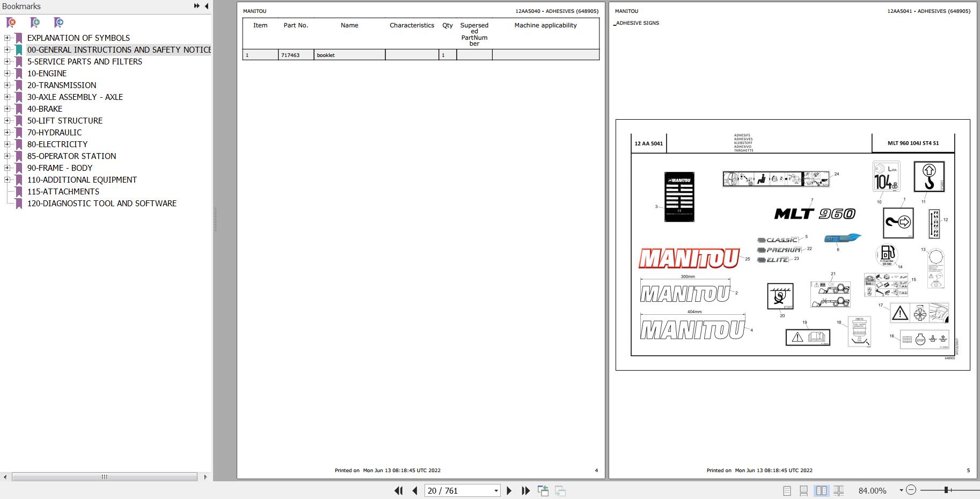
Task: Click the next view navigation icon
Action: tap(560, 490)
